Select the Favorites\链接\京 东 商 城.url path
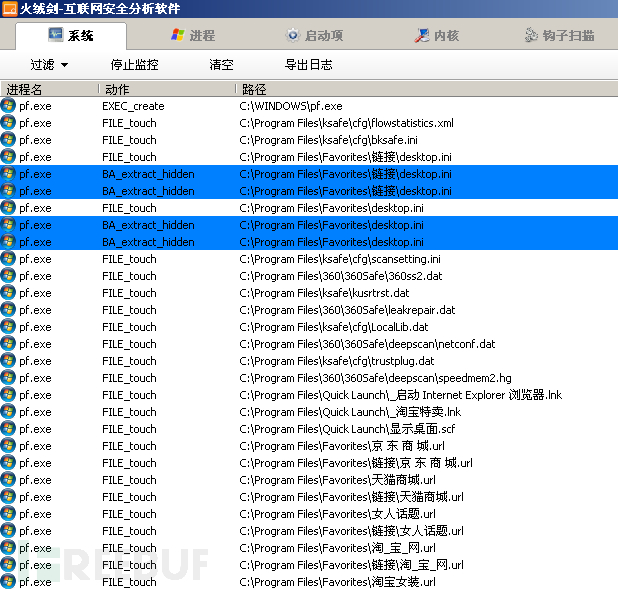 pyautogui.click(x=356, y=463)
